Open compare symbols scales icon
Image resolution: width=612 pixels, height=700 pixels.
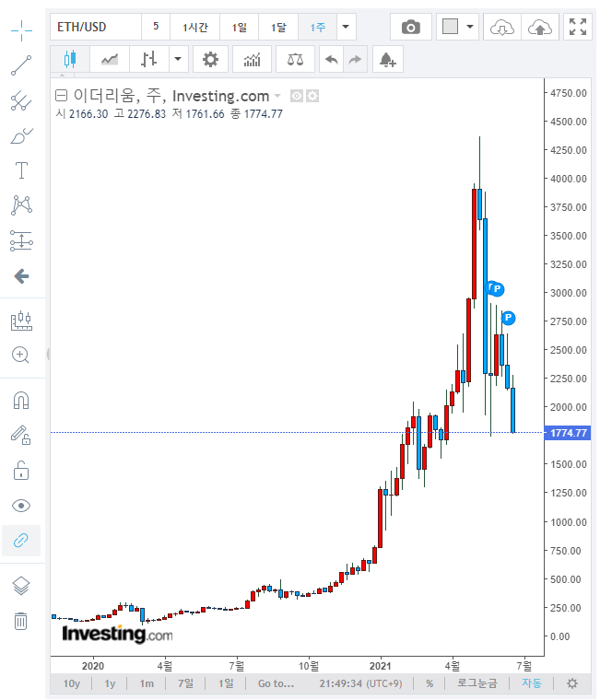pyautogui.click(x=295, y=59)
